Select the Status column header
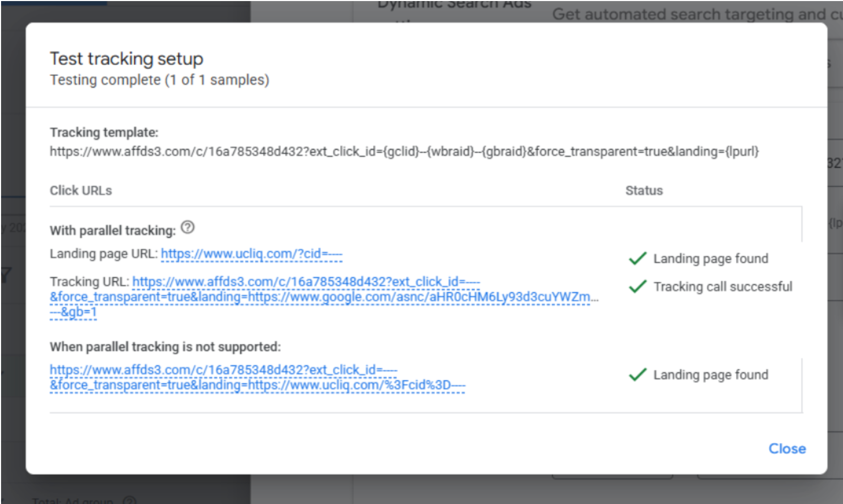The image size is (843, 504). click(643, 190)
